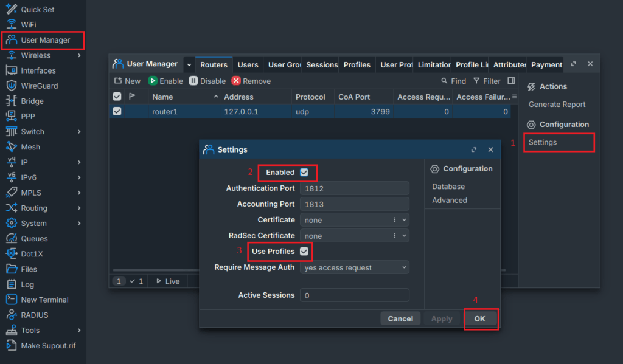Switch to the Attributes tab
623x364 pixels.
point(509,64)
